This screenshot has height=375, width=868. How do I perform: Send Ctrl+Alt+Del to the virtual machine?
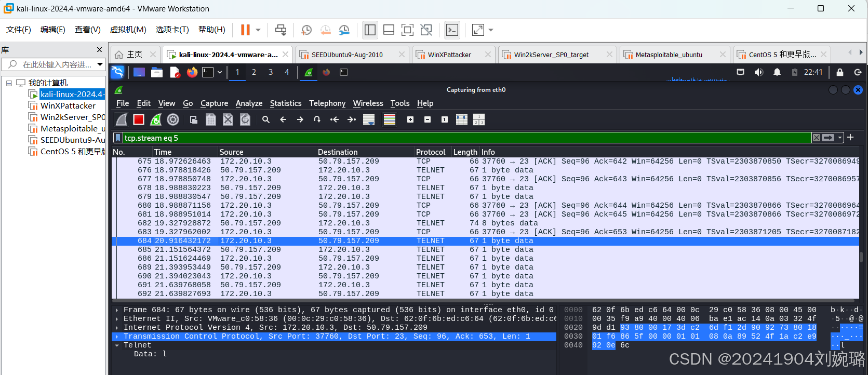[x=281, y=30]
